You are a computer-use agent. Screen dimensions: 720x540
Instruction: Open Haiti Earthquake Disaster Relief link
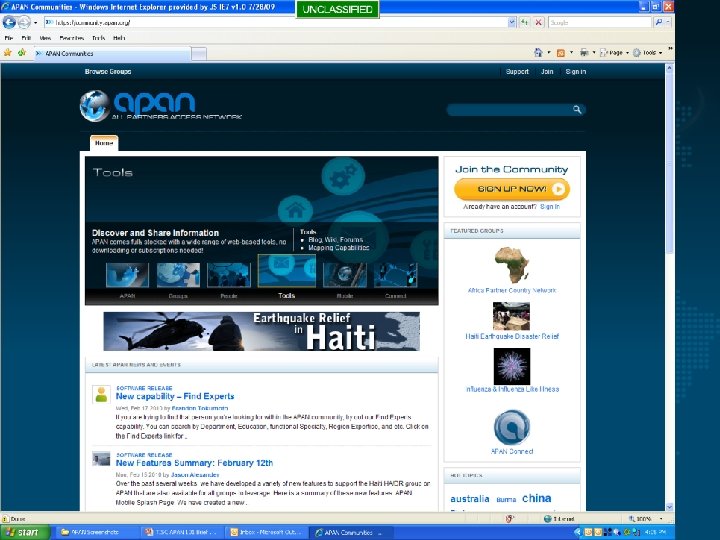click(512, 336)
